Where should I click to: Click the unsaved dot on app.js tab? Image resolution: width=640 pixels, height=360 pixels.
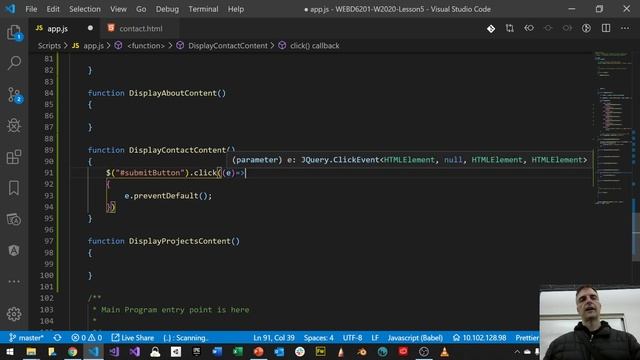[90, 28]
